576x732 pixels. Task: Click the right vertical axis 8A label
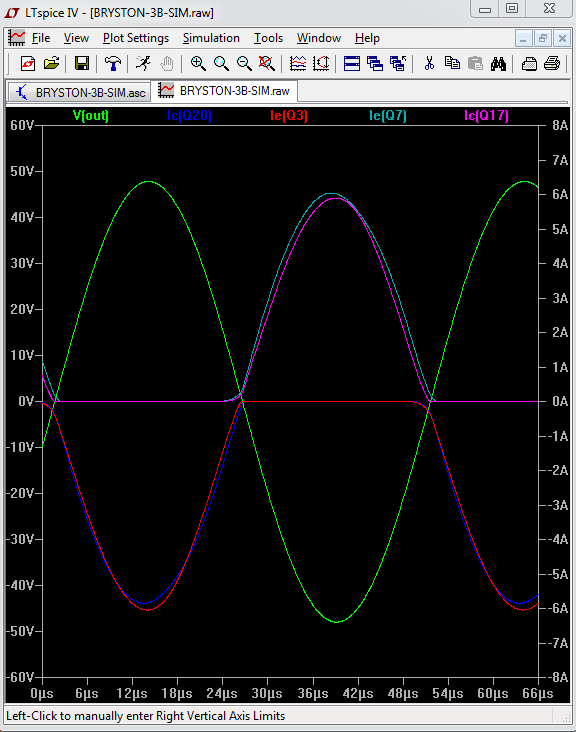[x=560, y=126]
